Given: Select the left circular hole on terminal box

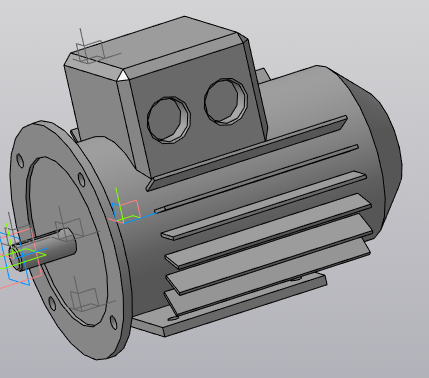Looking at the screenshot, I should (169, 120).
